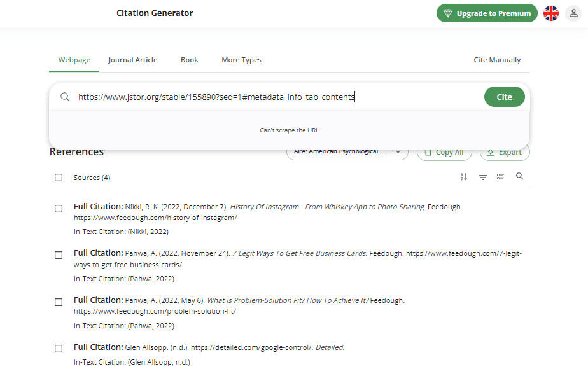Check the Glen Allsopp citation checkbox
Viewport: 588px width, 376px height.
[59, 348]
